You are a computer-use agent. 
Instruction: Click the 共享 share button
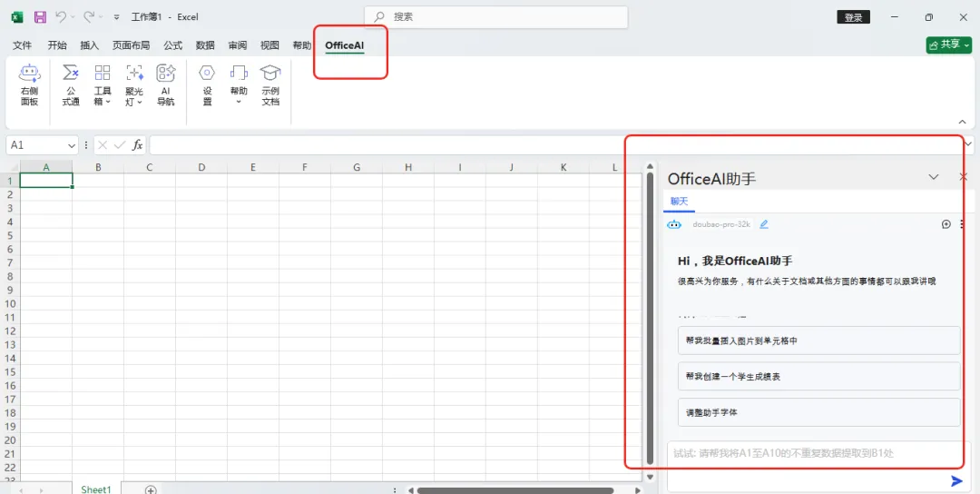949,44
